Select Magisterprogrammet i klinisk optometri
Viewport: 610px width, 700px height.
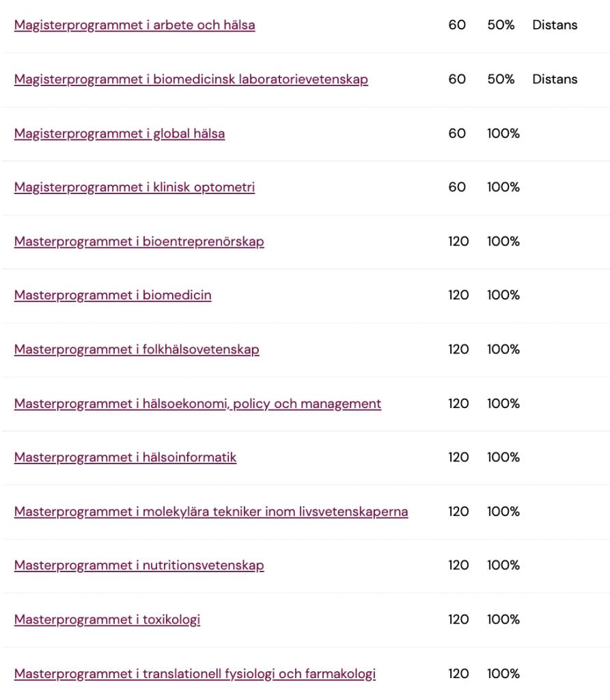coord(135,187)
